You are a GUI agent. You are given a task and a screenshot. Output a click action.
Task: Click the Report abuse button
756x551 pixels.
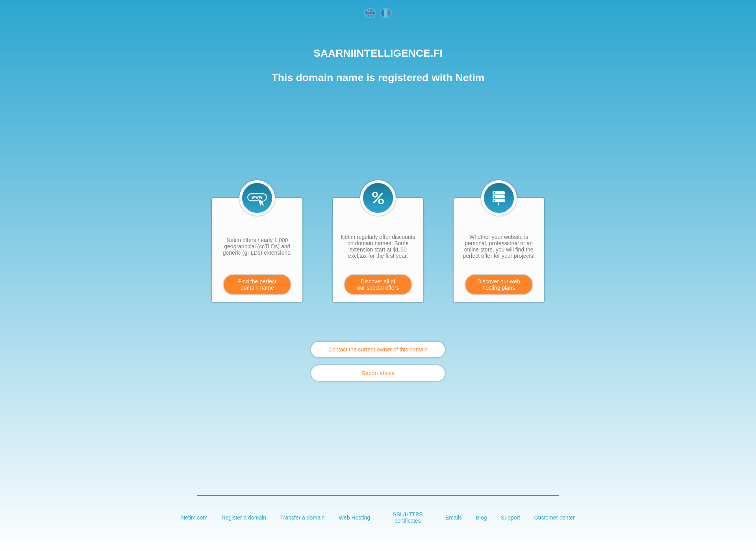378,373
